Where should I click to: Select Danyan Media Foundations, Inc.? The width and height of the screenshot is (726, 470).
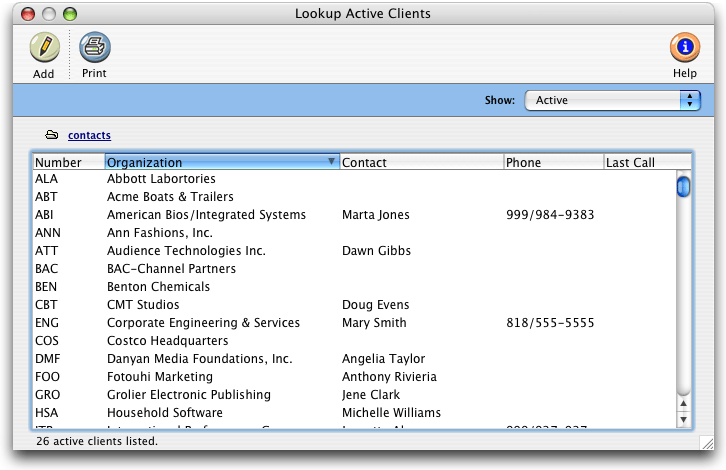tap(355, 359)
